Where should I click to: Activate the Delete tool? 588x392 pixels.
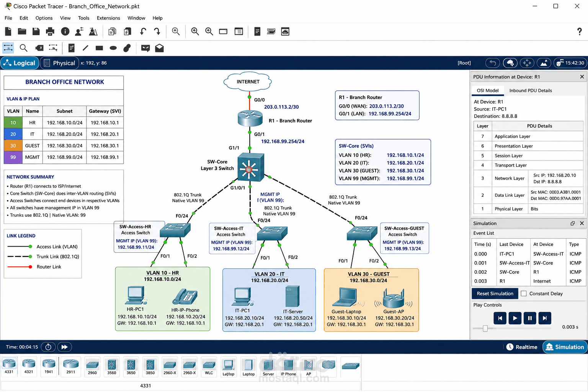pyautogui.click(x=39, y=48)
